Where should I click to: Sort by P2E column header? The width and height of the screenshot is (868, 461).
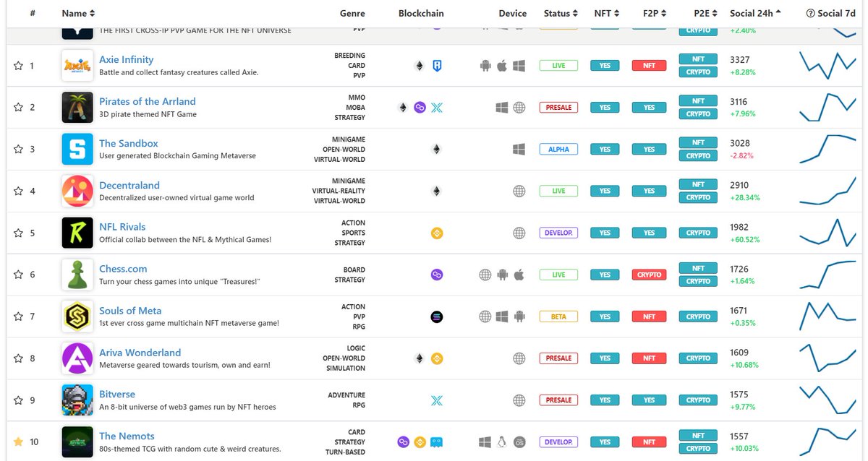click(706, 13)
